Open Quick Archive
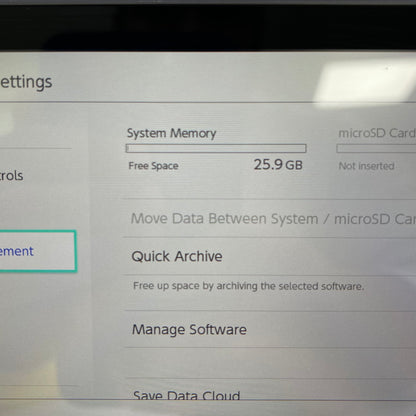 (270, 256)
